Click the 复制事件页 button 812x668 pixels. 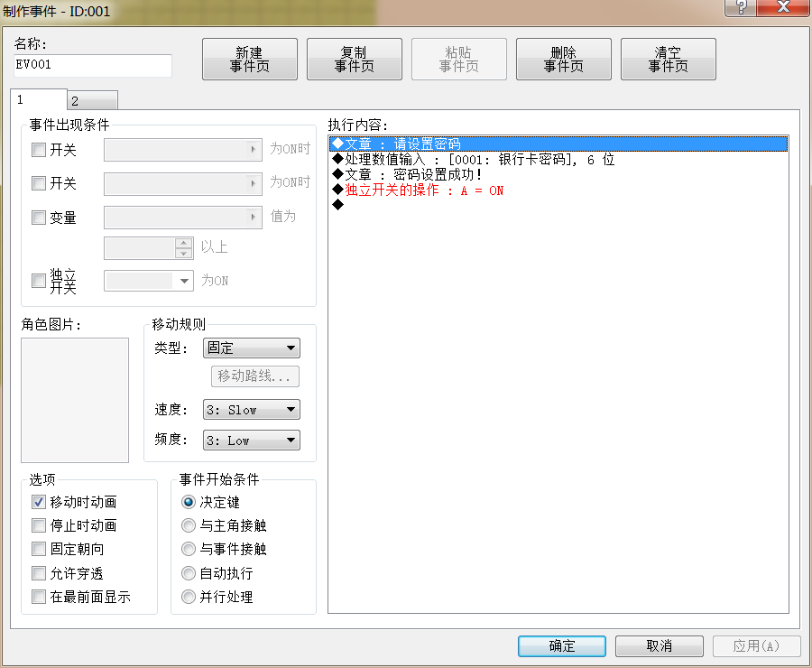click(355, 59)
